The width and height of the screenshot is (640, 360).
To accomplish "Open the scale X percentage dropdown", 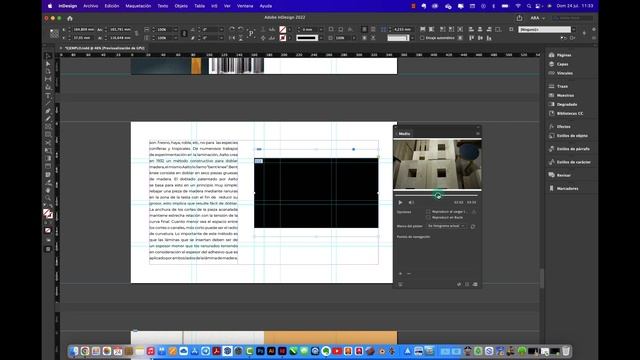I will click(x=176, y=30).
